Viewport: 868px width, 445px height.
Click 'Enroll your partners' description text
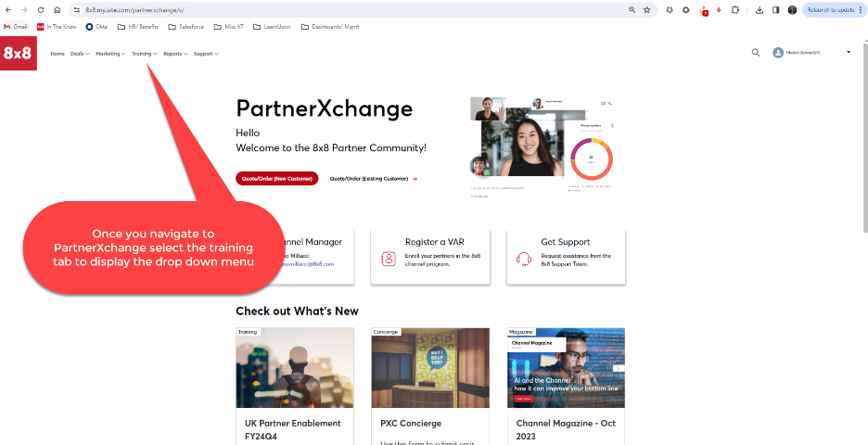443,260
